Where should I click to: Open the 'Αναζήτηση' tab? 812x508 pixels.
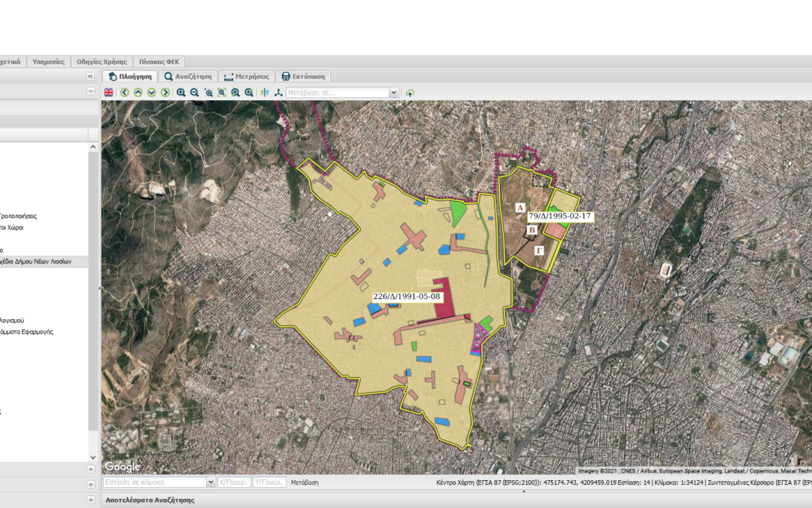[189, 77]
